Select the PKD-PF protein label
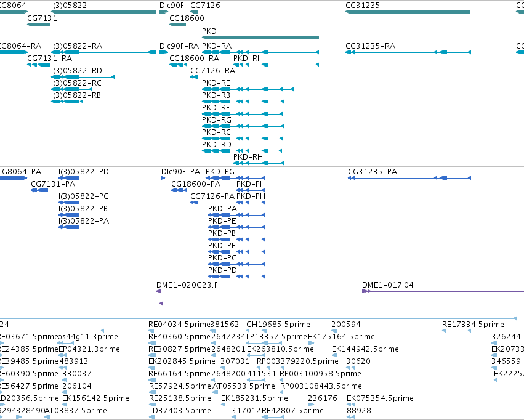 tap(222, 245)
